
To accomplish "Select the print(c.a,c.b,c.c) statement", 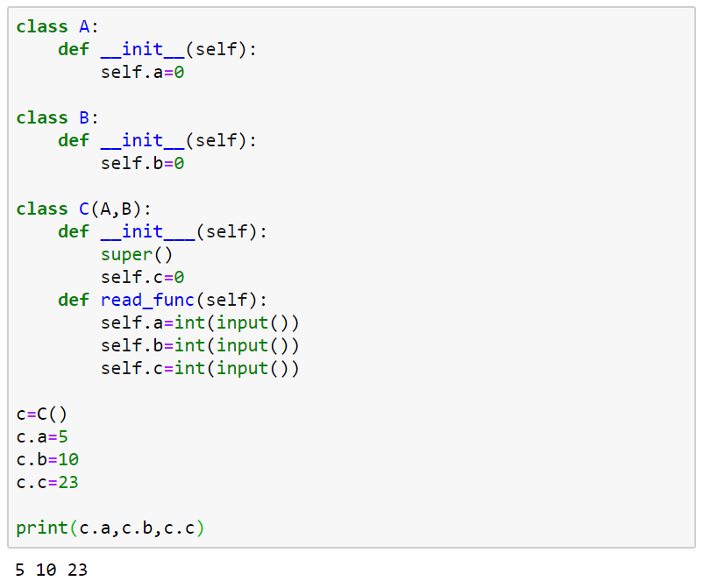I will pyautogui.click(x=110, y=528).
